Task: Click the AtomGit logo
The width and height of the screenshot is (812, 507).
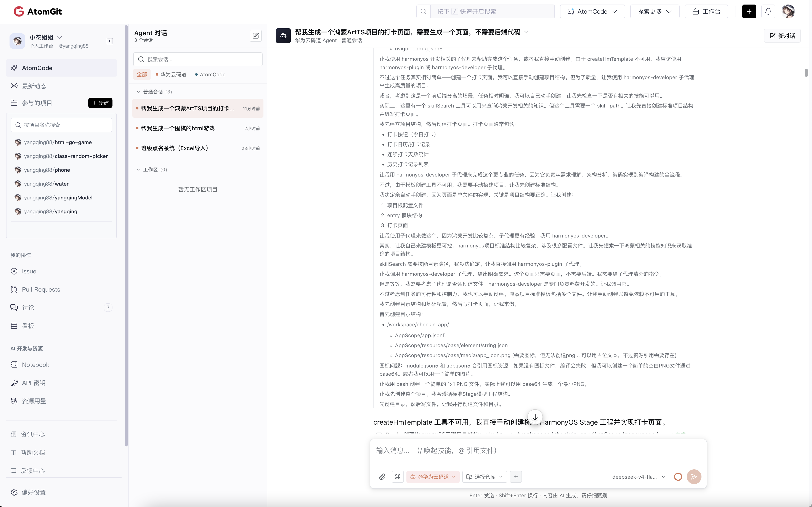Action: coord(38,11)
